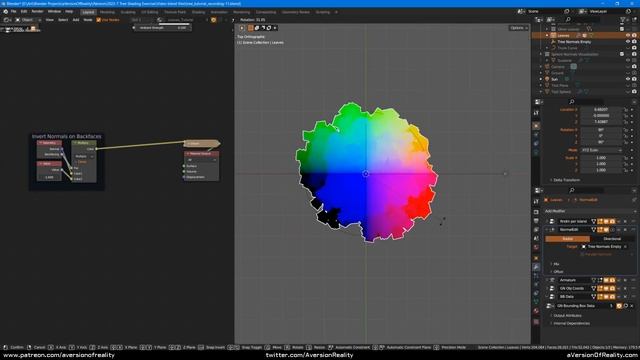Open the node editor Select menu
Image resolution: width=640 pixels, height=360 pixels.
pyautogui.click(x=63, y=20)
